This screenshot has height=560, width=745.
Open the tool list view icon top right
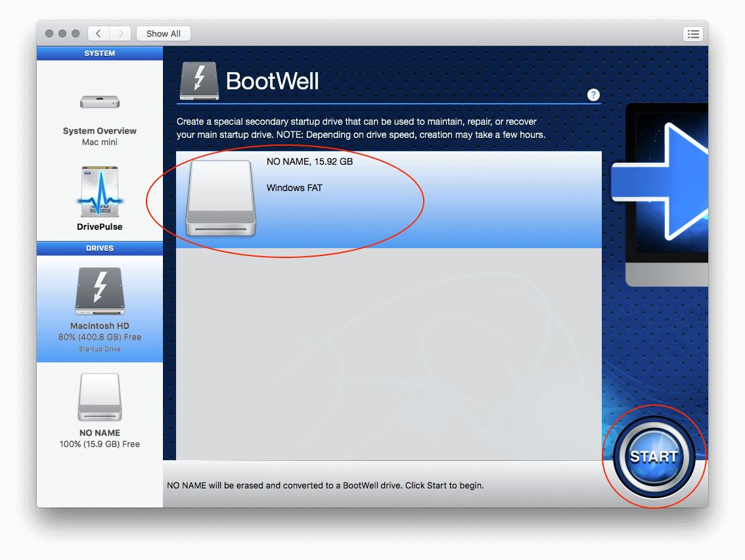pos(693,33)
